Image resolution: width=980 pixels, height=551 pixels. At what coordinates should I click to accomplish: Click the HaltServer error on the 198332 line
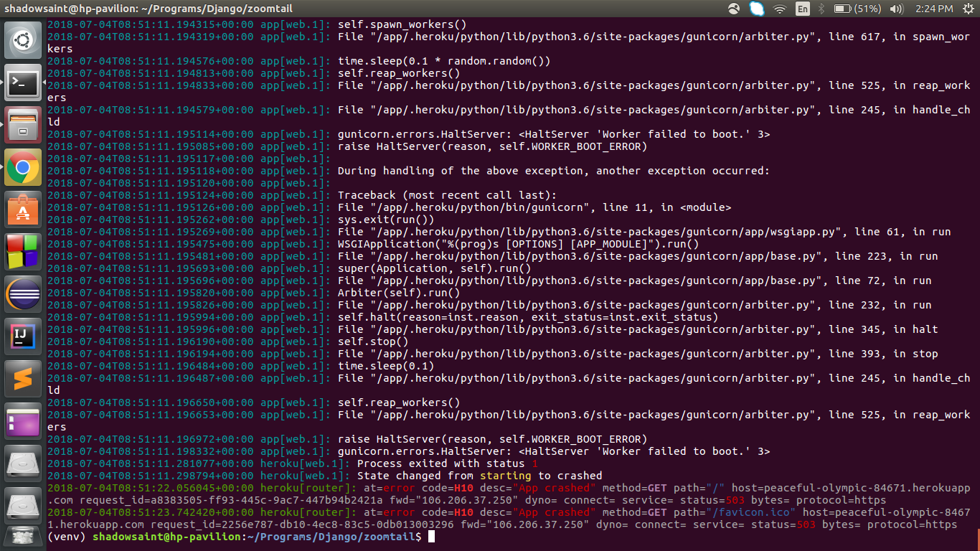coord(553,451)
